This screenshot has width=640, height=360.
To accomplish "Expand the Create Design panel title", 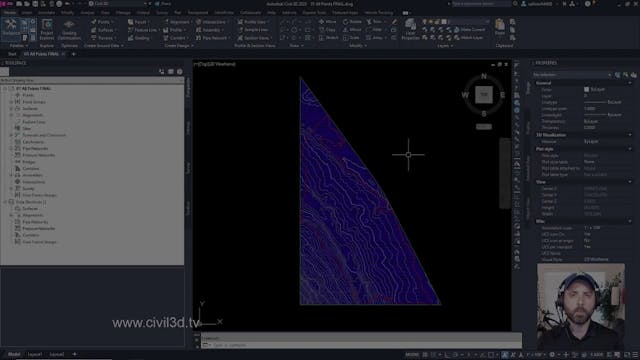I will (x=179, y=46).
